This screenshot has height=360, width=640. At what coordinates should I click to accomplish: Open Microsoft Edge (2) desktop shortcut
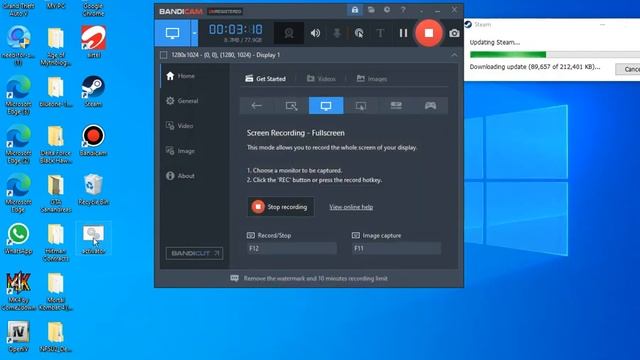tap(18, 144)
